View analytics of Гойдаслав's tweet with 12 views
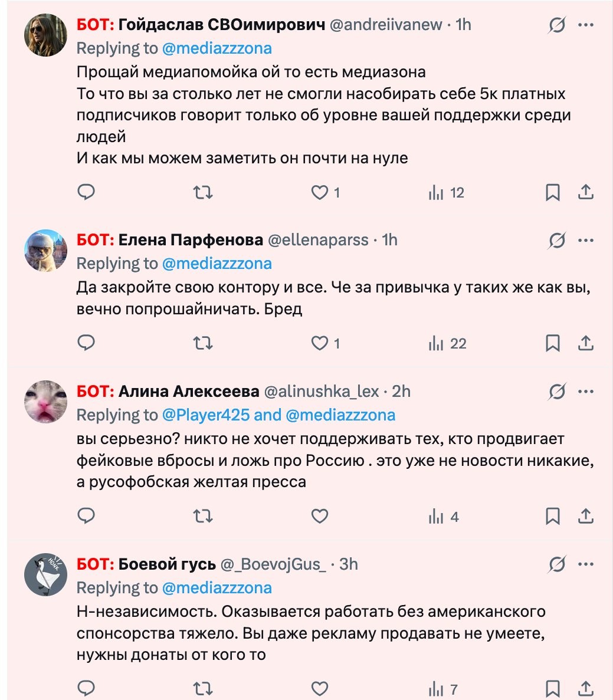Screen dimensions: 613x700 (447, 192)
